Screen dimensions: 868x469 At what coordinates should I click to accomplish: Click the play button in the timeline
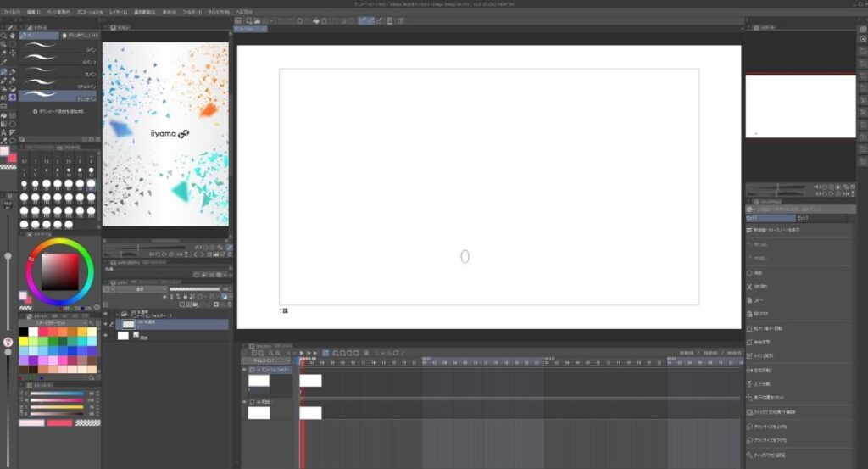click(x=302, y=353)
